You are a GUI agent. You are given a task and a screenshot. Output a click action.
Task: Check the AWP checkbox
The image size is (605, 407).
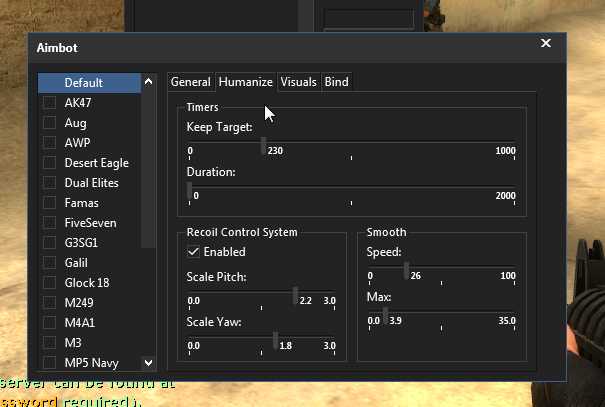tap(49, 143)
